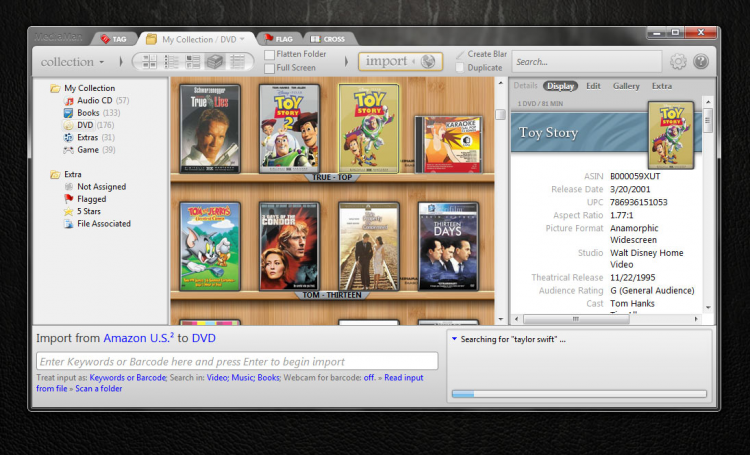Screen dimensions: 750x455
Task: Select the thumbnail grid view icon
Action: 149,62
